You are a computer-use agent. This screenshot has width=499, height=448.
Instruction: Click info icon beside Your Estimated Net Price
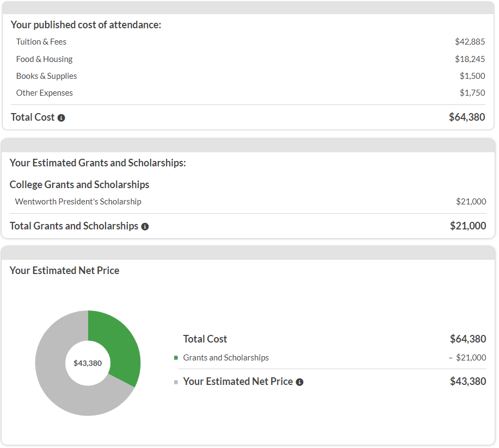299,382
